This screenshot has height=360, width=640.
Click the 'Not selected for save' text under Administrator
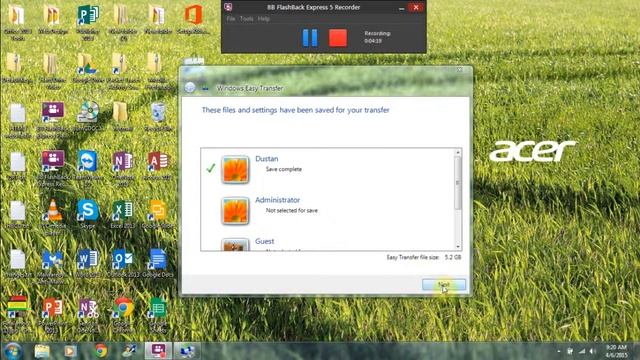(x=291, y=210)
